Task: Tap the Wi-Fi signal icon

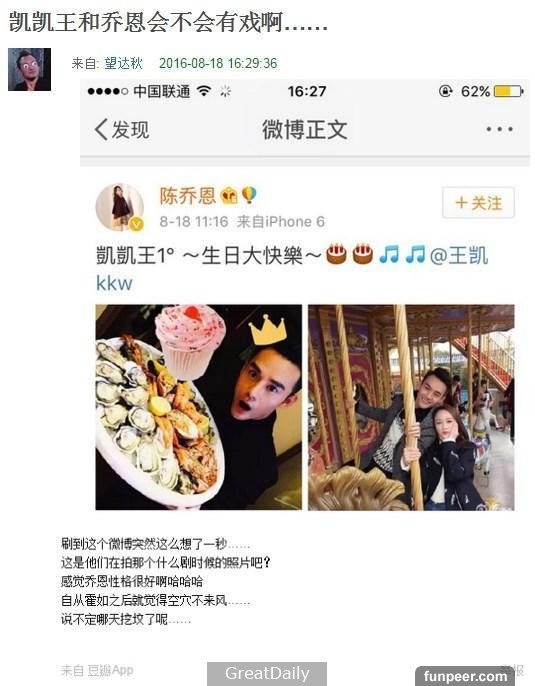Action: point(204,91)
